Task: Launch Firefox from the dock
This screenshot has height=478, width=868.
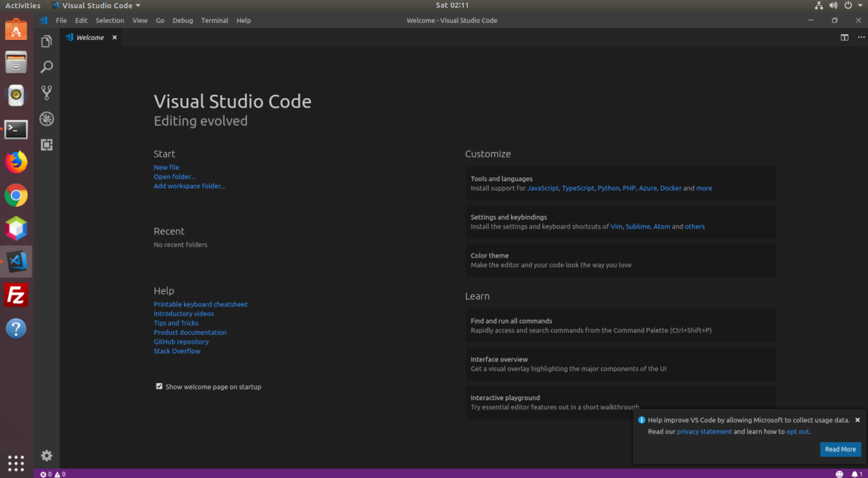Action: (x=16, y=162)
